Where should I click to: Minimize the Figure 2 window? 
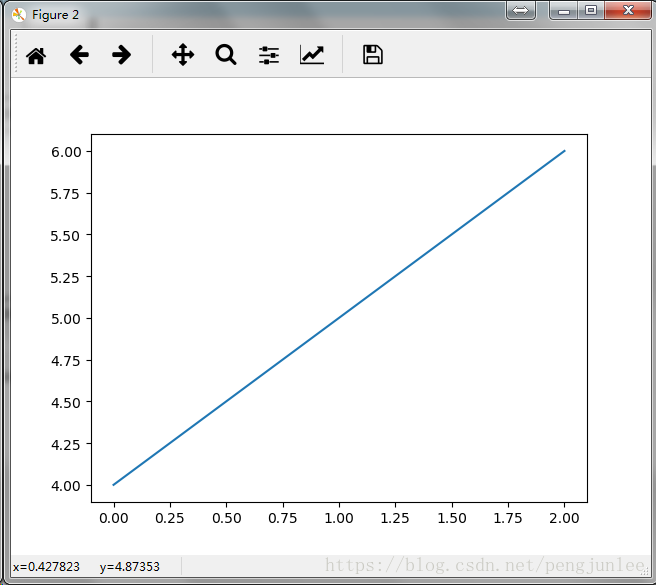coord(564,10)
